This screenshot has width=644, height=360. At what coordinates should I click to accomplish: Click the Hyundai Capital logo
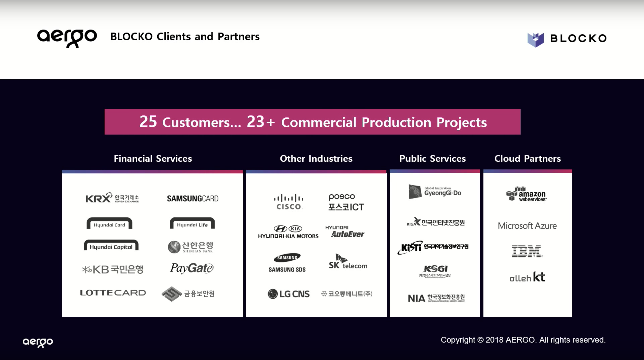111,245
